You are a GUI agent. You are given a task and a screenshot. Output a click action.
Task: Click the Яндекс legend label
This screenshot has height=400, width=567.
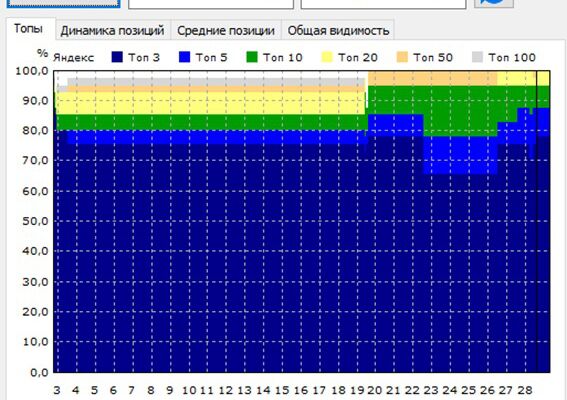73,58
